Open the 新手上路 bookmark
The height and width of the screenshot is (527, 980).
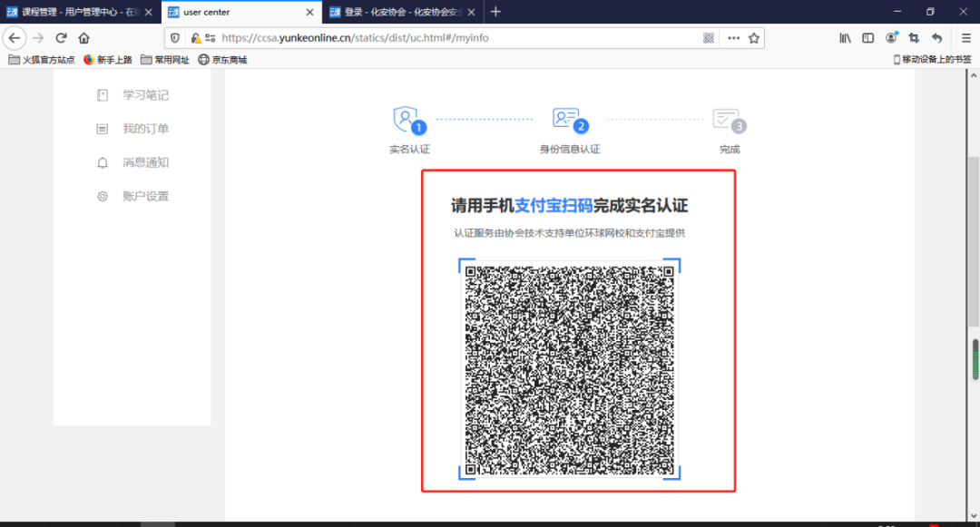point(107,60)
